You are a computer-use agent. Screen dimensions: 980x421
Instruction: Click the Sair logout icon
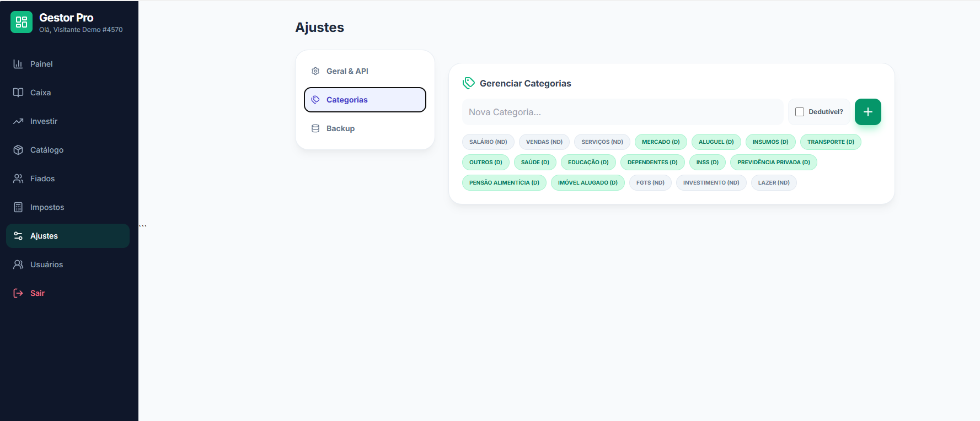click(18, 293)
